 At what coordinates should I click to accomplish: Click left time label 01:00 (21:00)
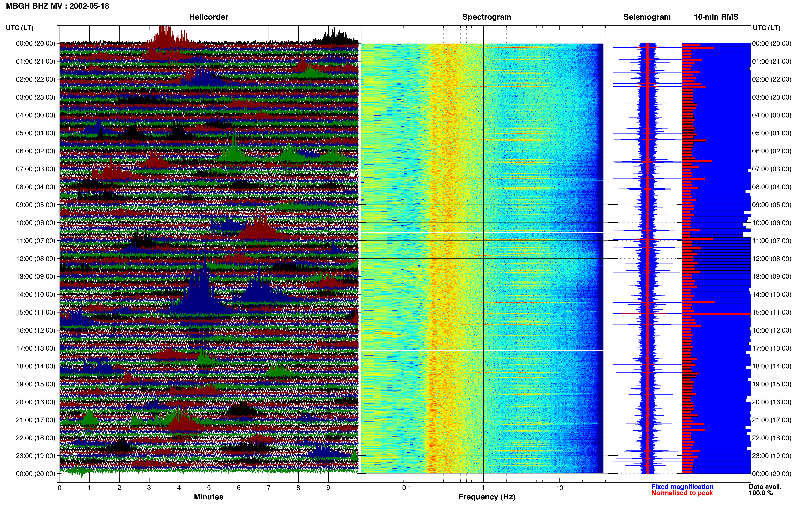[36, 61]
